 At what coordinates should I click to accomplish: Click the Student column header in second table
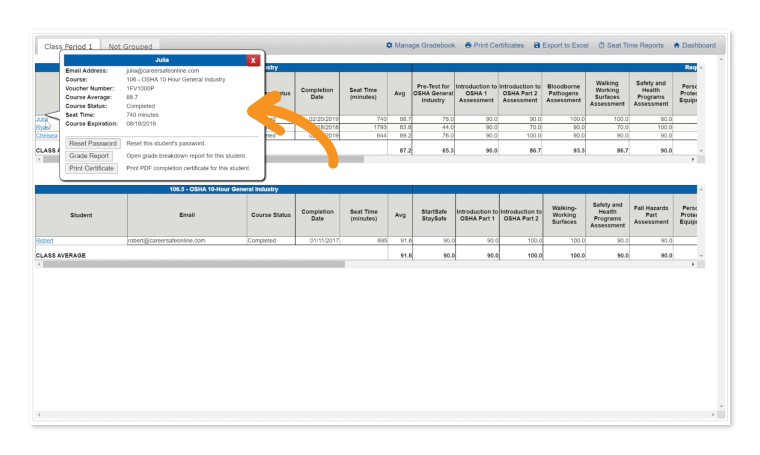click(81, 215)
